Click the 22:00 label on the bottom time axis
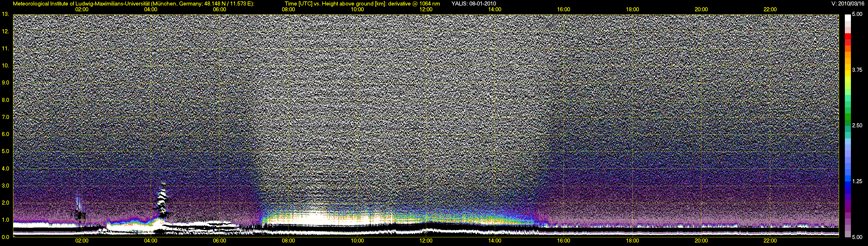The image size is (868, 246). click(770, 241)
